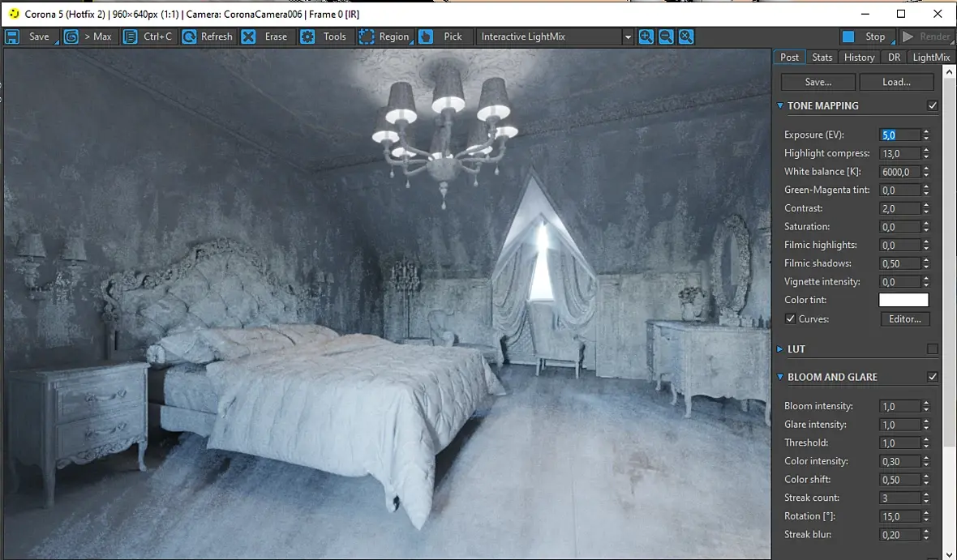
Task: Disable the Tone Mapping checkbox
Action: click(x=933, y=105)
